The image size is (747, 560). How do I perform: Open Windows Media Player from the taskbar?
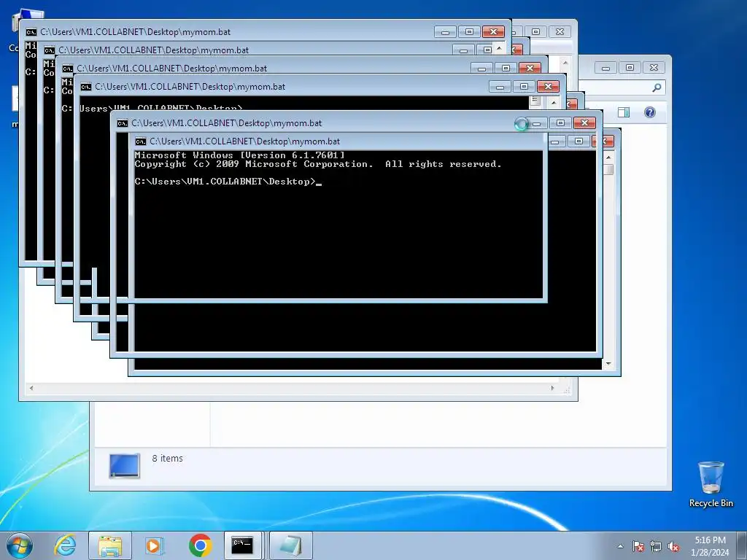[154, 545]
